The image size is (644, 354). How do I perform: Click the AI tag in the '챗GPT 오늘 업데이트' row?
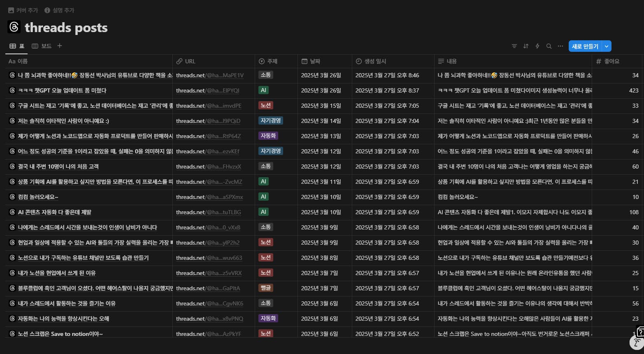click(x=263, y=90)
